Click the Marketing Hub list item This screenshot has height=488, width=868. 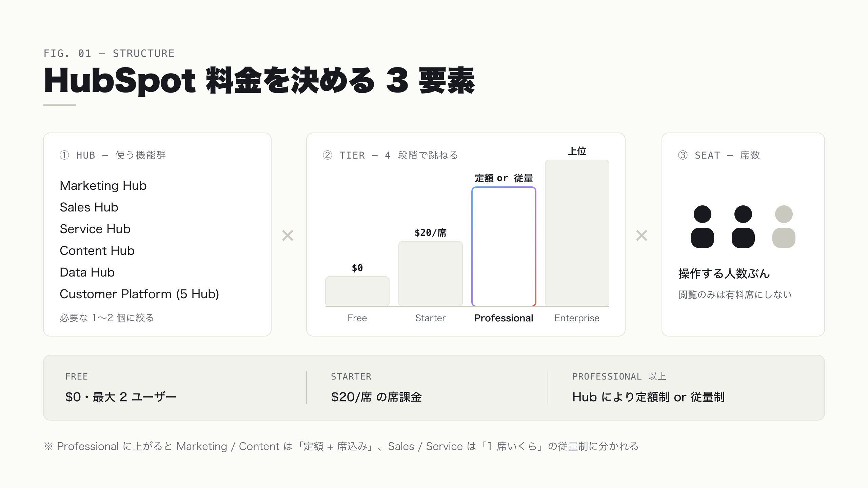point(103,186)
